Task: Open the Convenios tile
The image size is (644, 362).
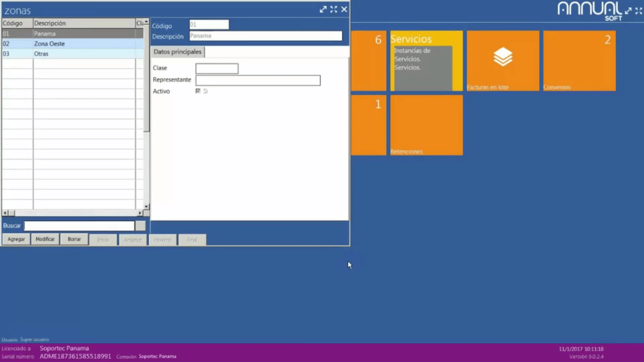Action: click(x=579, y=60)
